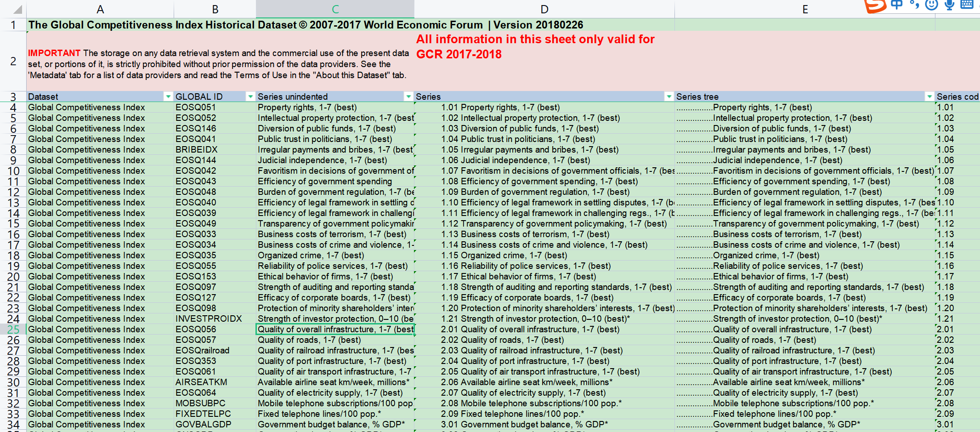Viewport: 980px width, 432px height.
Task: Select column B header
Action: click(215, 9)
